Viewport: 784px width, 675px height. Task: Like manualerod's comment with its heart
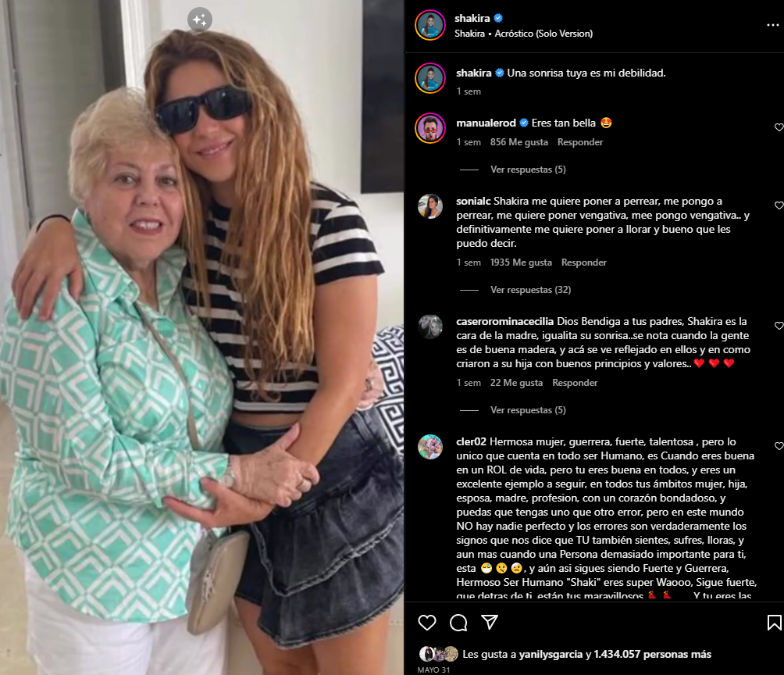pyautogui.click(x=779, y=127)
